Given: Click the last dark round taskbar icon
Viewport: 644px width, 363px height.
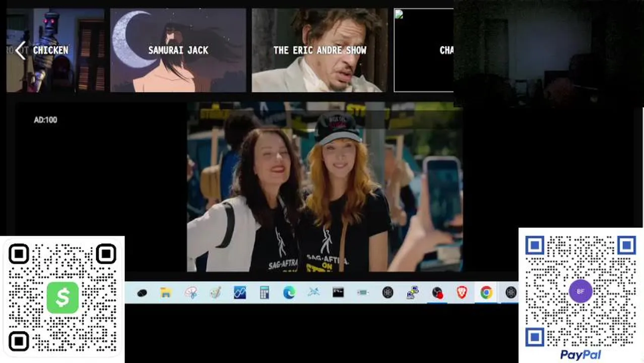Looking at the screenshot, I should coord(511,292).
